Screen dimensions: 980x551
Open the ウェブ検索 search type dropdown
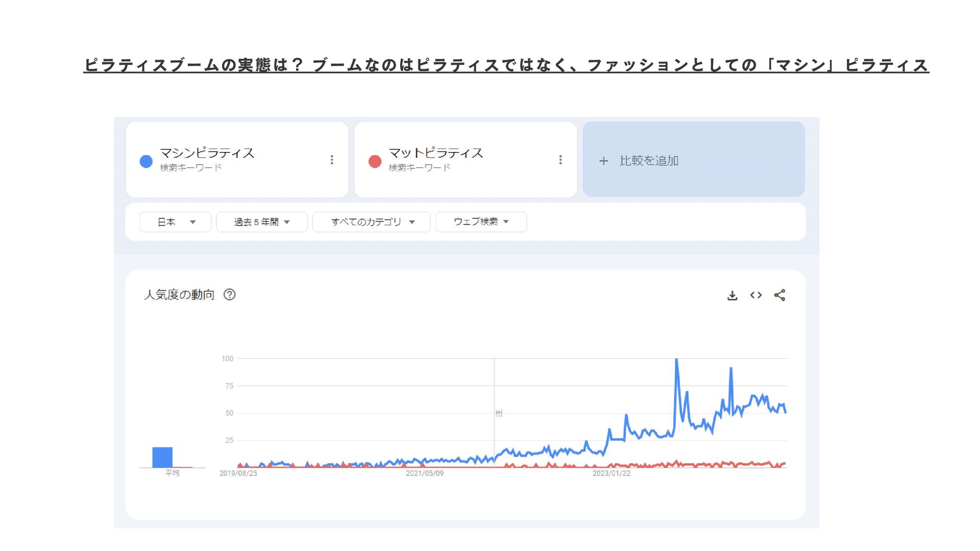[481, 222]
